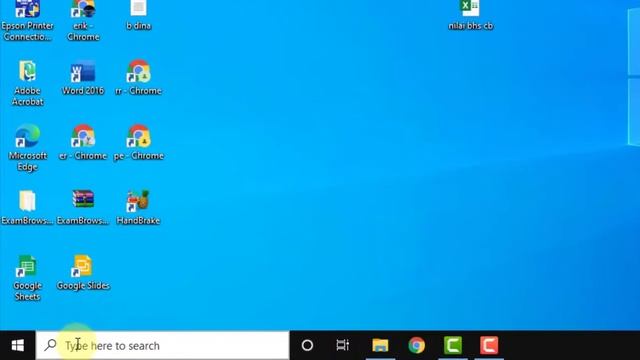Select the ExamBrowser WinRAR archive icon

83,207
